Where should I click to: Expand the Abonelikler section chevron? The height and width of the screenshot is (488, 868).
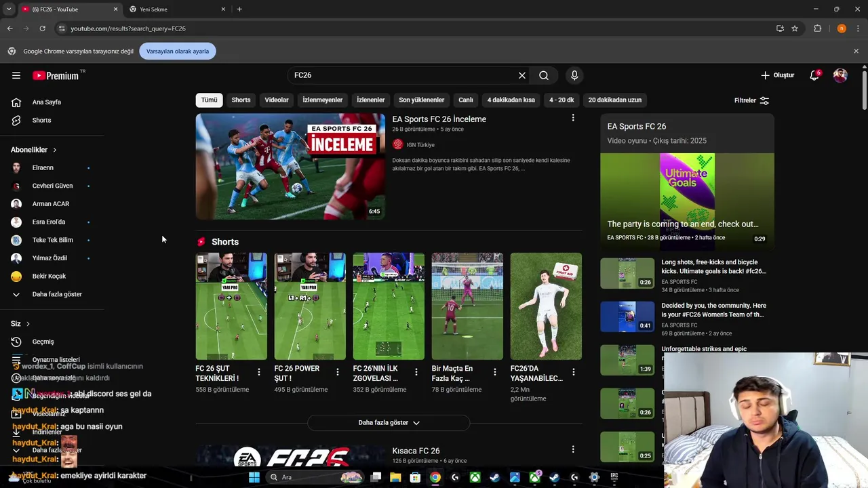pyautogui.click(x=55, y=150)
